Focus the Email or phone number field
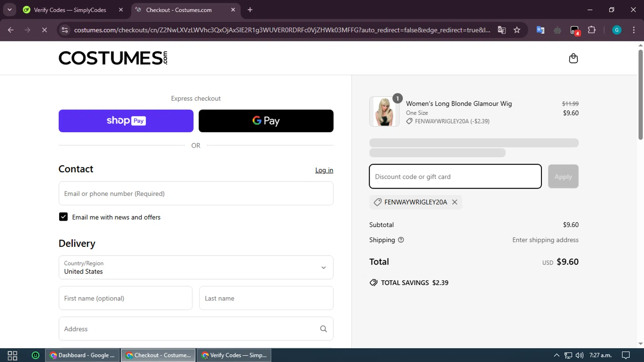 click(196, 193)
